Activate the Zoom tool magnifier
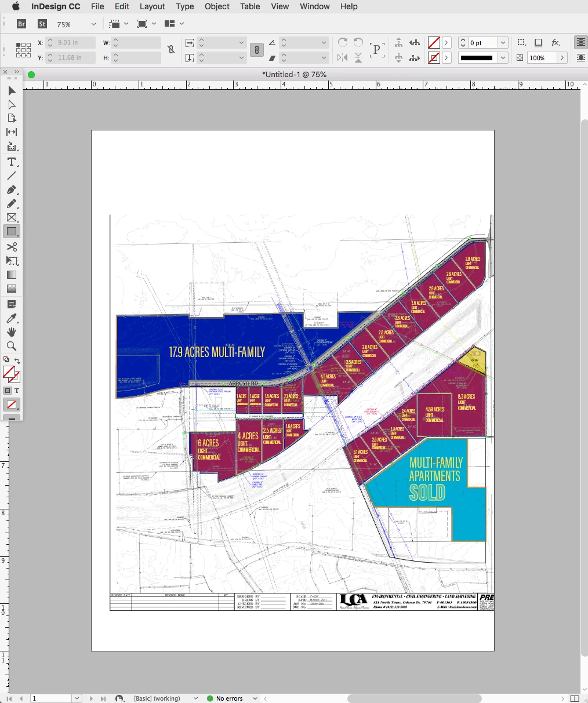This screenshot has width=588, height=703. [12, 346]
